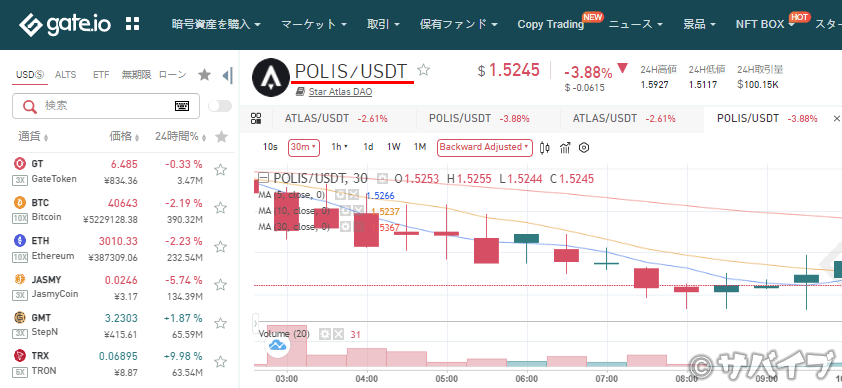Change chart style with the candlestick icon

pos(545,148)
